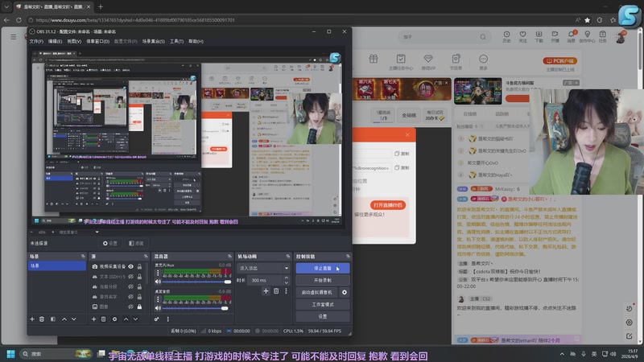Open source properties gear in sources toolbar
This screenshot has width=644, height=362.
(114, 319)
